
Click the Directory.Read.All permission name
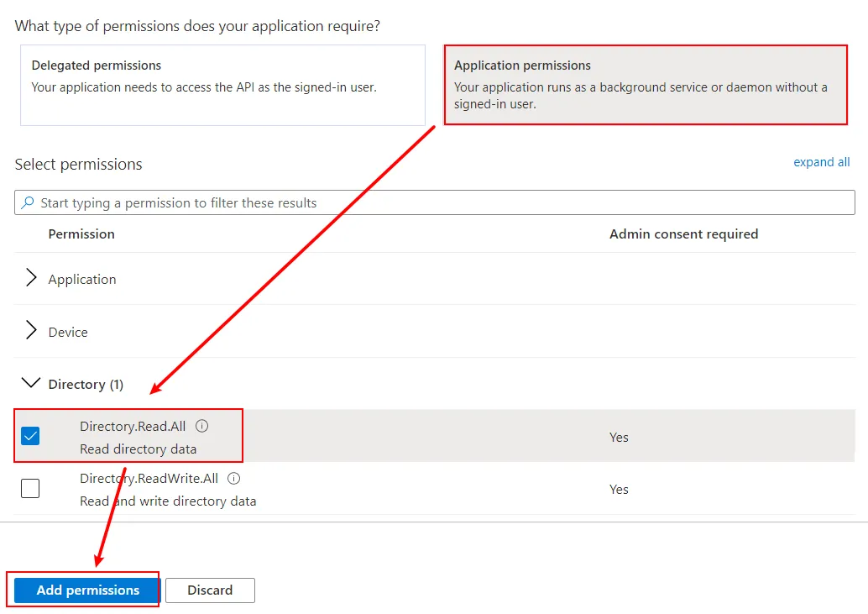coord(133,427)
